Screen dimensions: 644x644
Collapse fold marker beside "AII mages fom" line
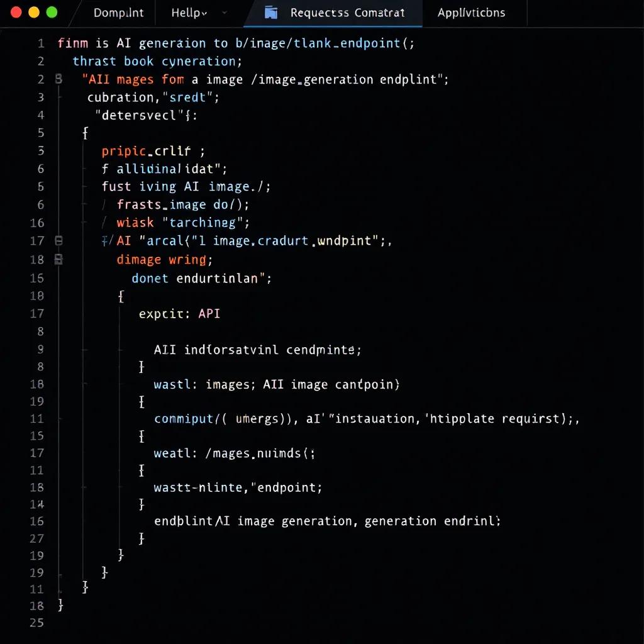tap(58, 79)
